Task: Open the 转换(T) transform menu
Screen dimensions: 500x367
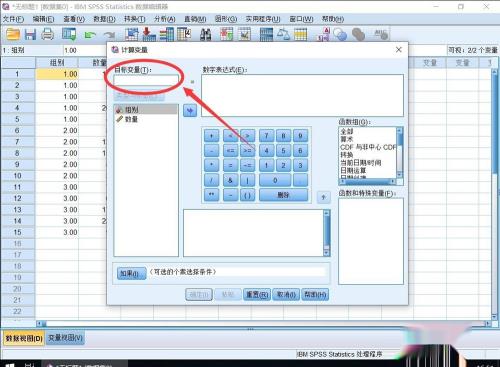Action: (x=134, y=19)
